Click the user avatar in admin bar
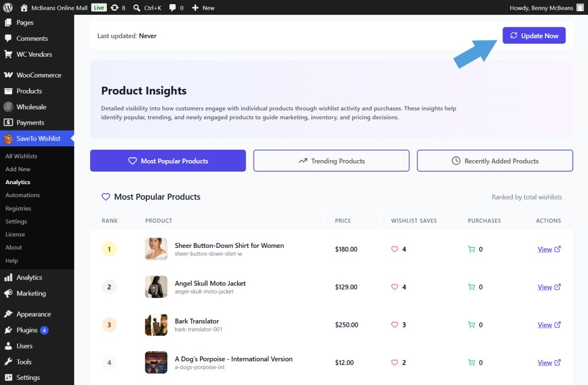Image resolution: width=588 pixels, height=385 pixels. [580, 7]
